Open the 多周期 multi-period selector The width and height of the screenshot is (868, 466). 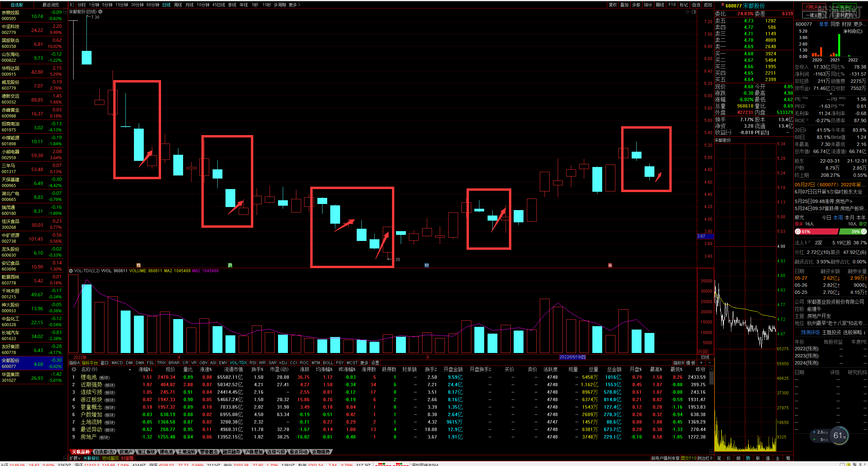pyautogui.click(x=280, y=5)
